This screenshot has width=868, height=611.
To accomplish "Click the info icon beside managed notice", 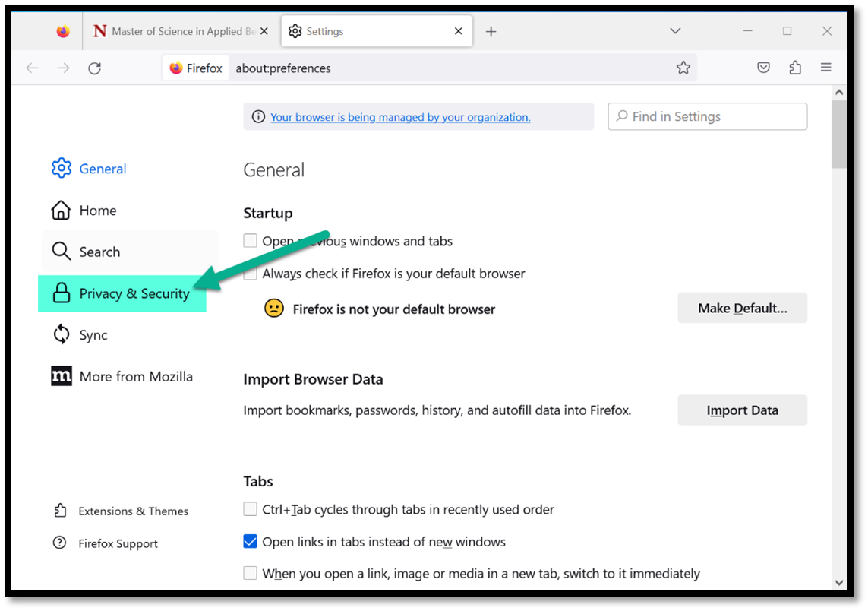I will (x=258, y=117).
